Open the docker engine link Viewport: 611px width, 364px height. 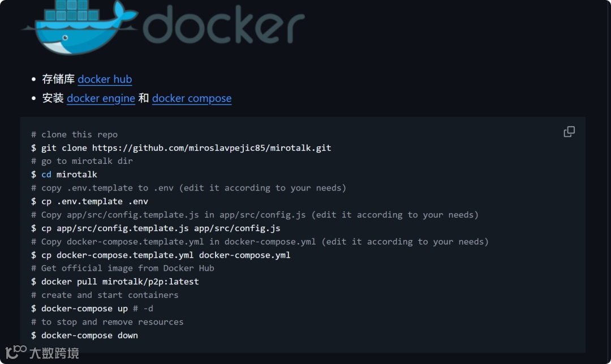101,98
